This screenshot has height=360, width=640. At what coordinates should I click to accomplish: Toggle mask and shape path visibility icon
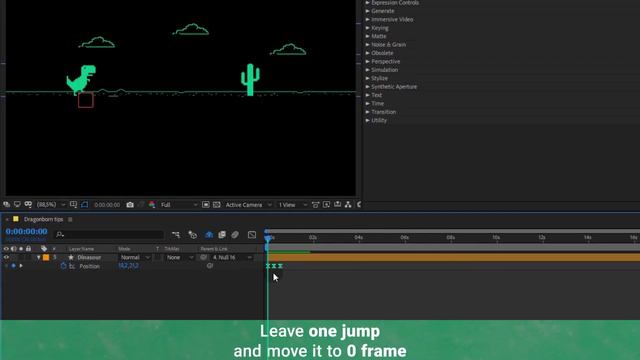point(28,204)
